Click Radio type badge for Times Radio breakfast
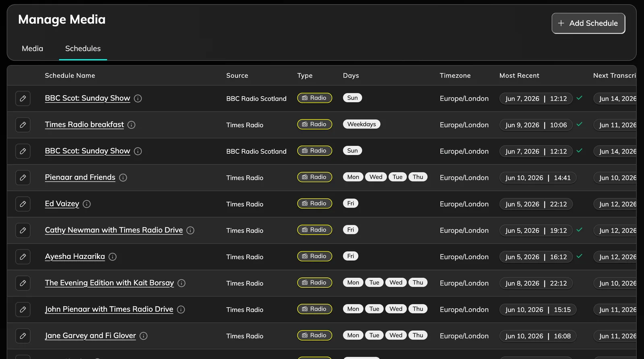 pos(314,124)
